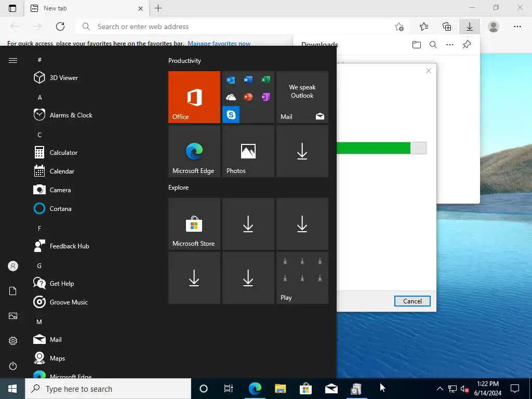Screen dimensions: 532x399
Task: Open the Play folder tile
Action: (x=302, y=278)
